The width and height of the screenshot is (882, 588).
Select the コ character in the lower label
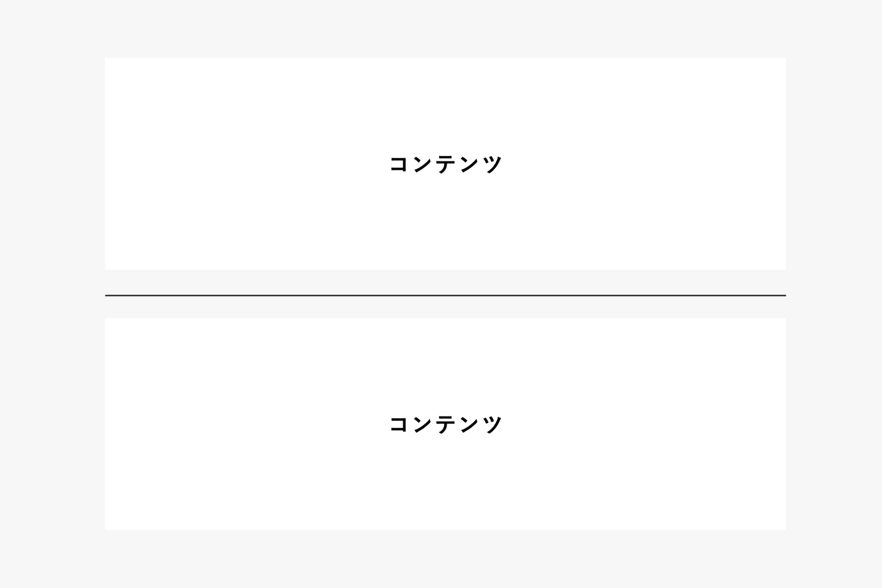pyautogui.click(x=399, y=424)
